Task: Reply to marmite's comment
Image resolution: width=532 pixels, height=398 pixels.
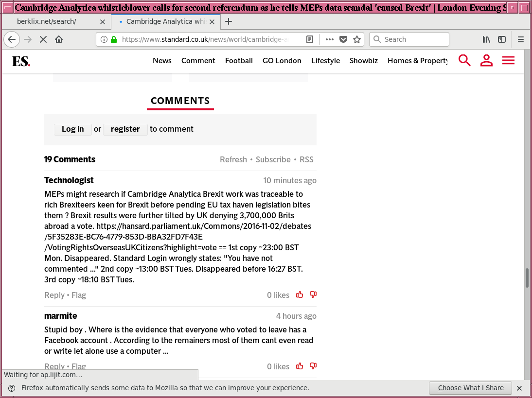Action: pyautogui.click(x=54, y=366)
